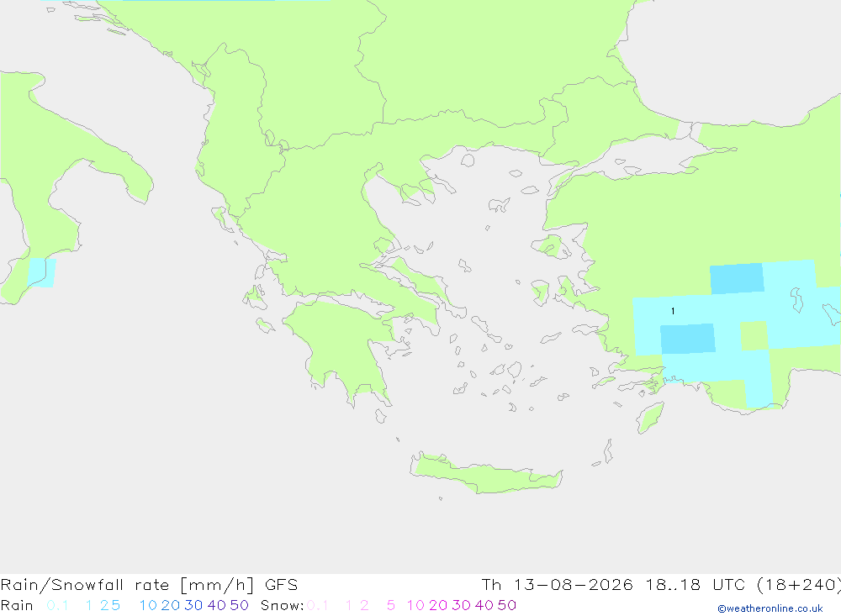Click the rain legend value 0.1

(57, 605)
